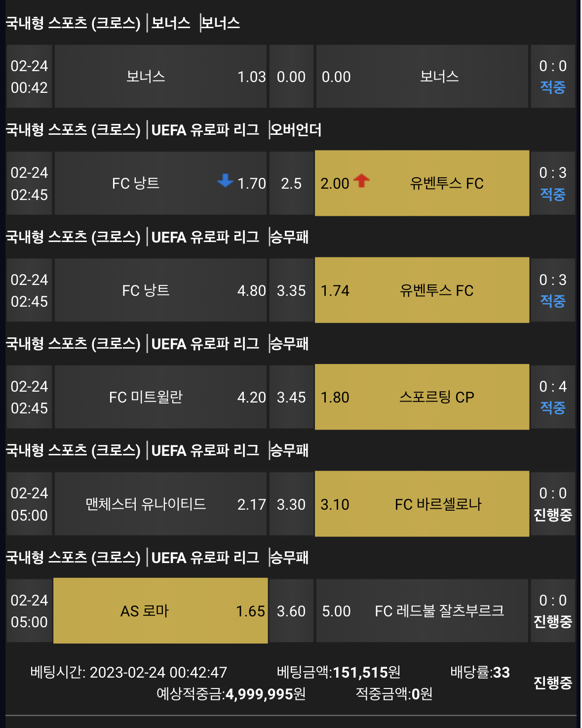Click the 2.5 over/under line cell
The image size is (582, 728).
[291, 183]
